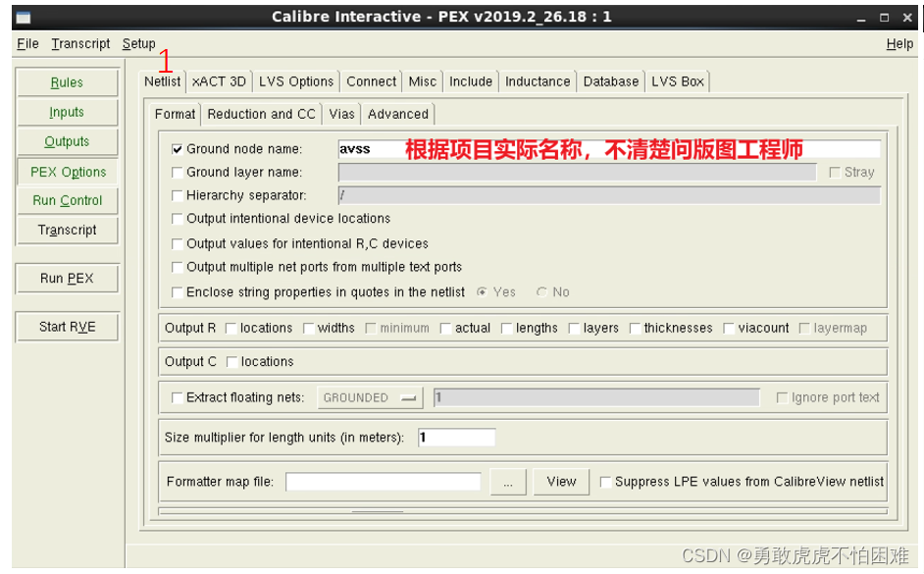Viewport: 924px width, 574px height.
Task: Click the Inputs sidebar button
Action: click(67, 112)
